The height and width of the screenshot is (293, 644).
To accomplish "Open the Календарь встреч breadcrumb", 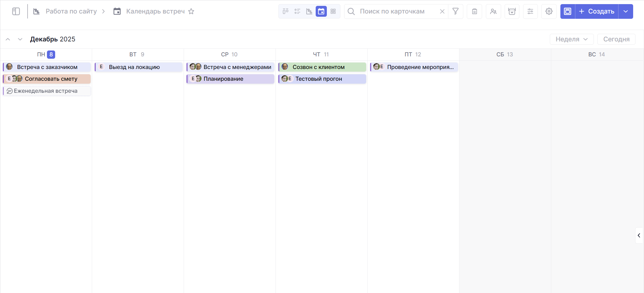I will coord(155,11).
